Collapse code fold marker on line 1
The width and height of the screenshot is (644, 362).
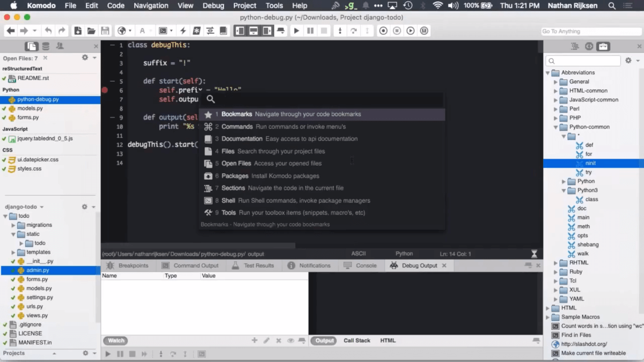point(112,46)
